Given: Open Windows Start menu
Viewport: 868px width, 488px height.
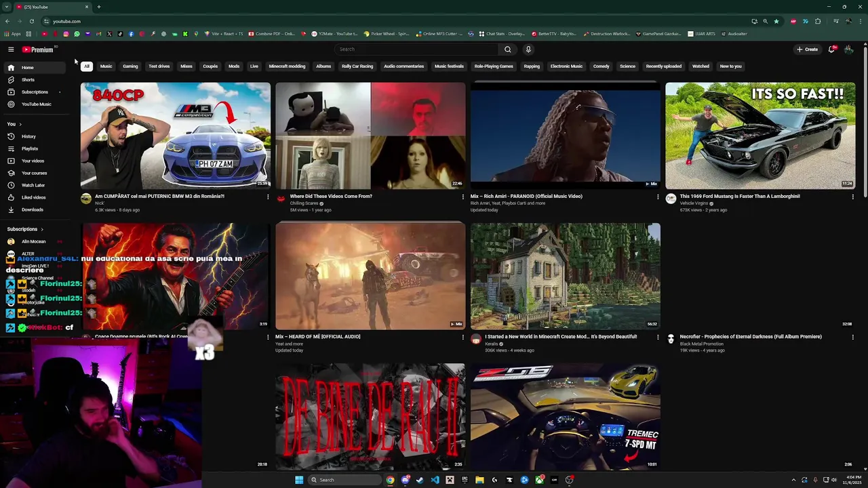Looking at the screenshot, I should [x=299, y=480].
